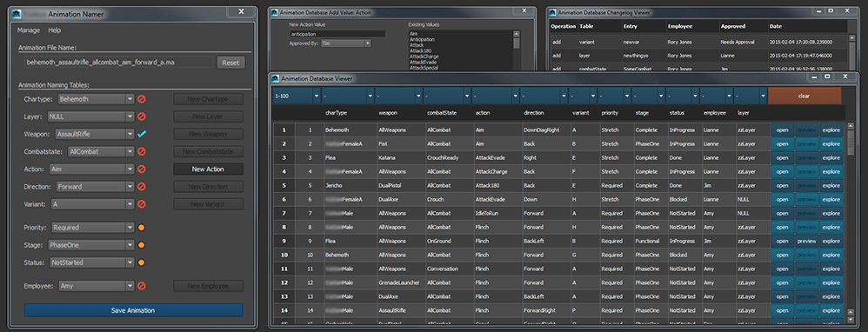Click the red status icon beside Direction
This screenshot has height=332, width=868.
click(x=141, y=187)
